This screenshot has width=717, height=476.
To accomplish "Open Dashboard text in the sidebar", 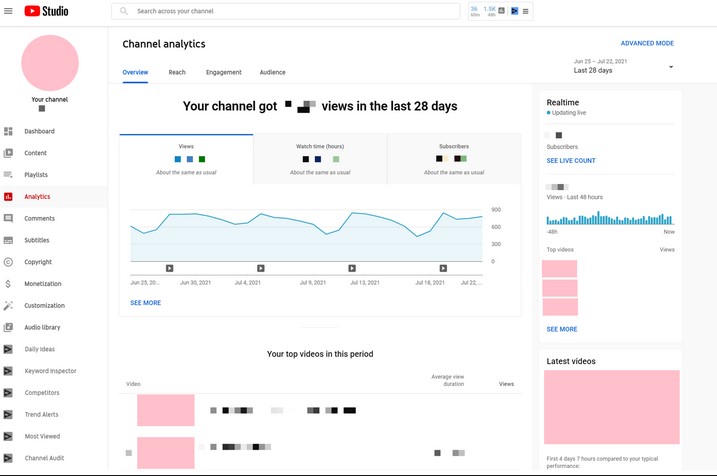I will coord(39,131).
